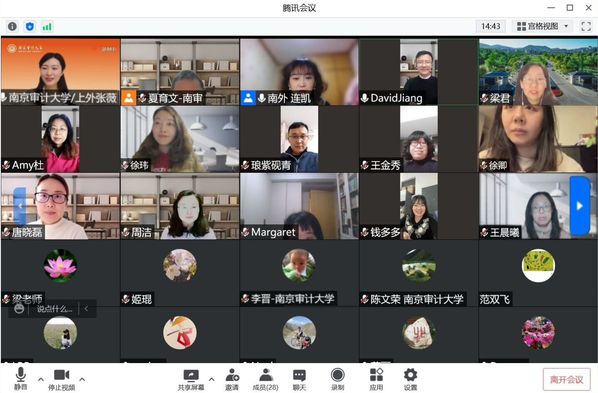The image size is (598, 393).
Task: Mute the microphone
Action: [x=21, y=379]
